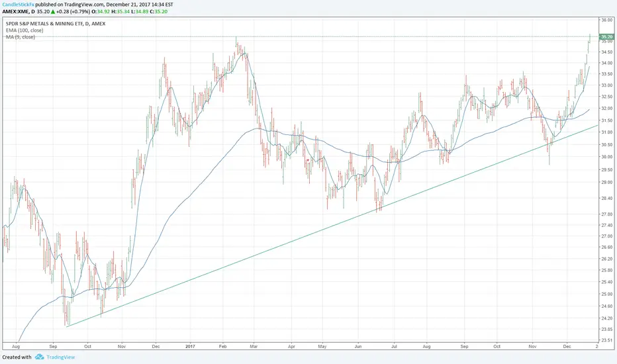Click the green up-arrow change indicator
The width and height of the screenshot is (617, 364).
pyautogui.click(x=53, y=11)
